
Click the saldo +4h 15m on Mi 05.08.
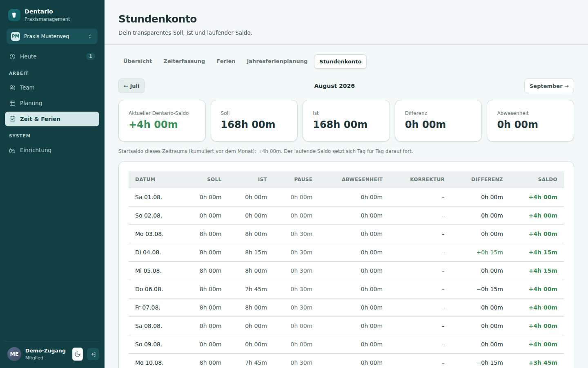[x=543, y=271]
